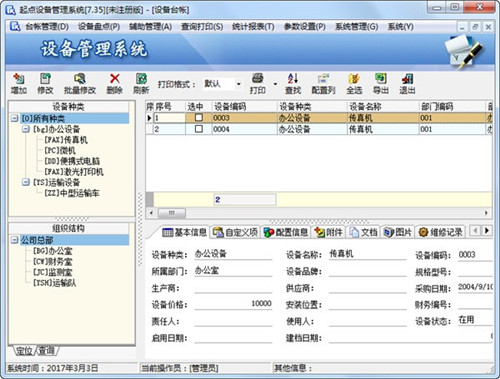Check the 选中 box for device 0004

coord(199,129)
